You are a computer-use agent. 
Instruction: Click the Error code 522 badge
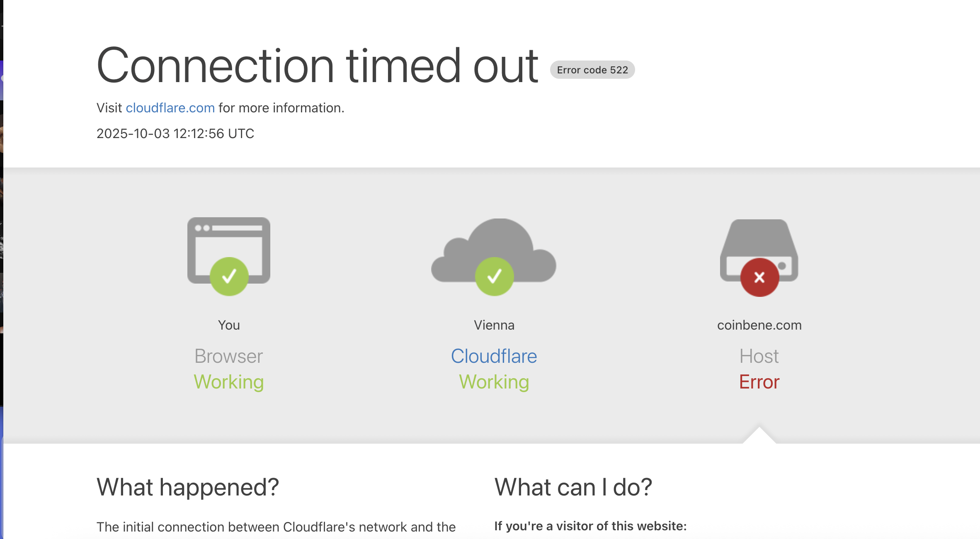592,70
